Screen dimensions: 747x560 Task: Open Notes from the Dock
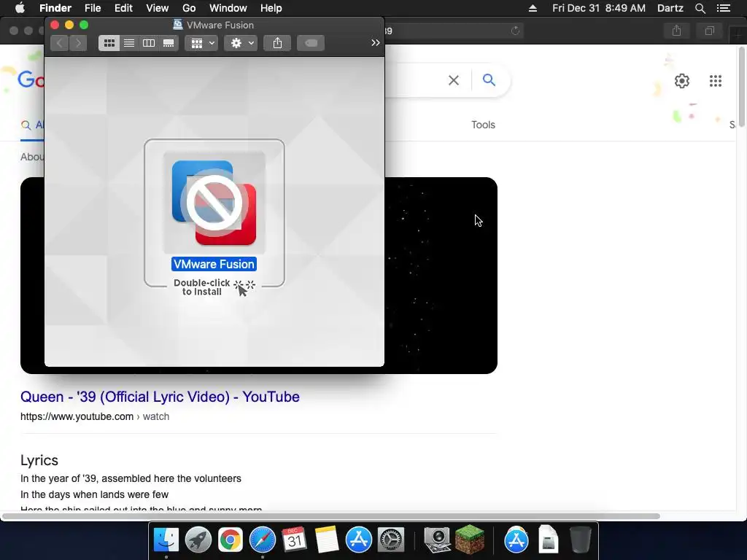[x=326, y=540]
